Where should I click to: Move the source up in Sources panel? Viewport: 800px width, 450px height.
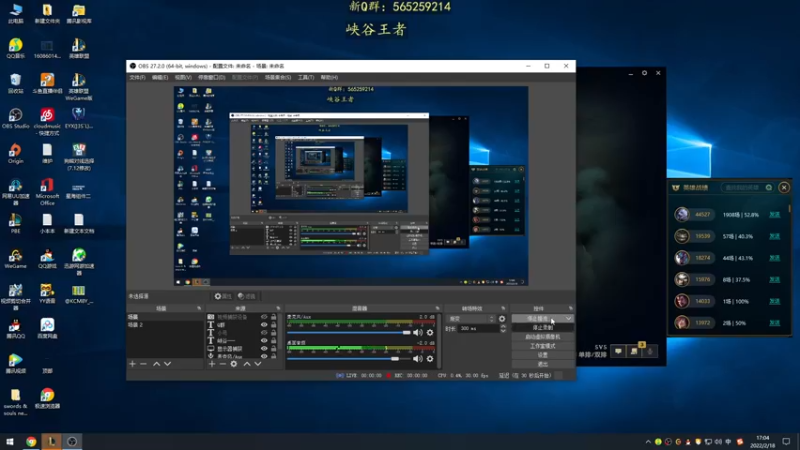click(247, 364)
